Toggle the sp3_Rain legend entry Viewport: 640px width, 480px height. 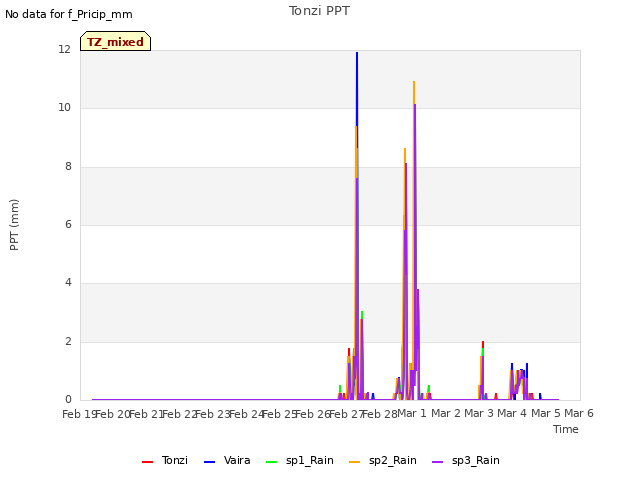(x=466, y=461)
